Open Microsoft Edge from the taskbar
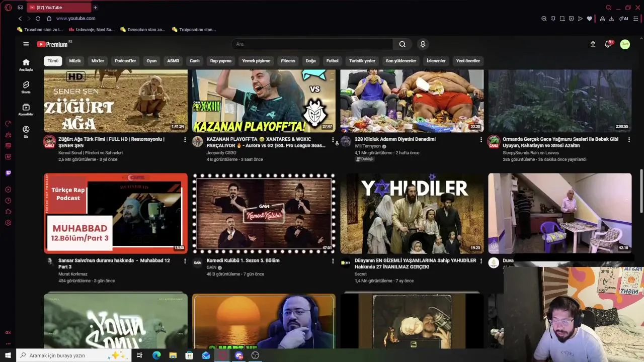The image size is (644, 362). (156, 355)
